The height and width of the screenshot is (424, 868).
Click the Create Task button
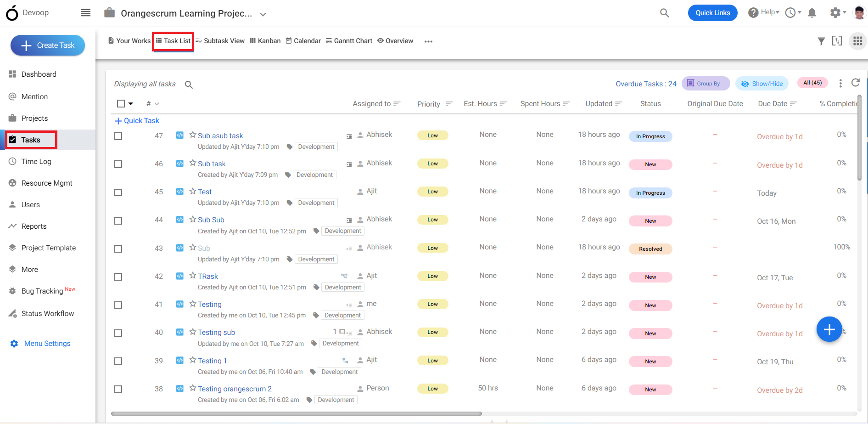click(x=48, y=45)
